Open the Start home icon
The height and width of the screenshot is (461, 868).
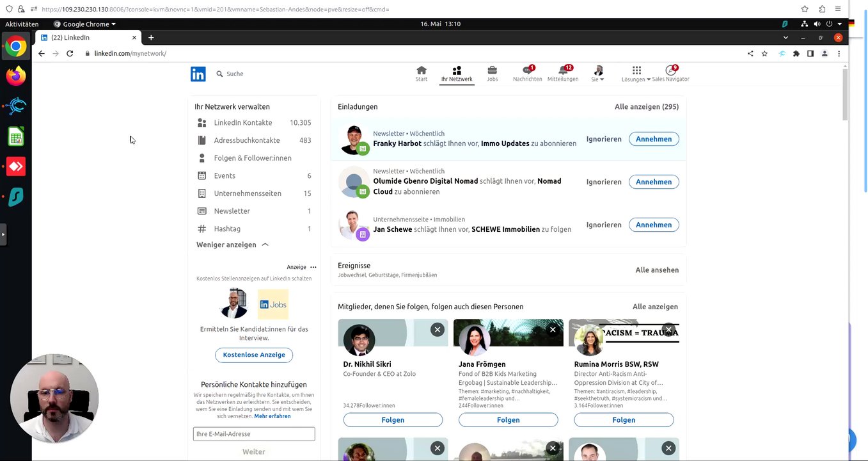[422, 74]
